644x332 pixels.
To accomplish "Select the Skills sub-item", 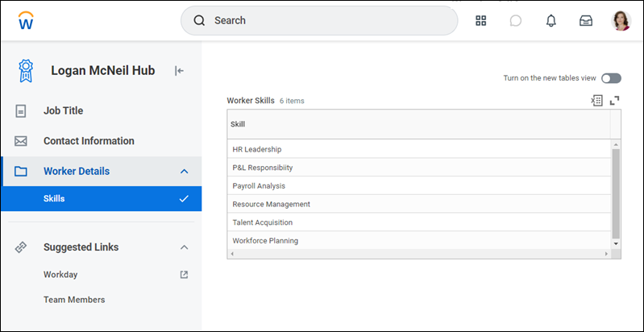I will click(x=101, y=198).
